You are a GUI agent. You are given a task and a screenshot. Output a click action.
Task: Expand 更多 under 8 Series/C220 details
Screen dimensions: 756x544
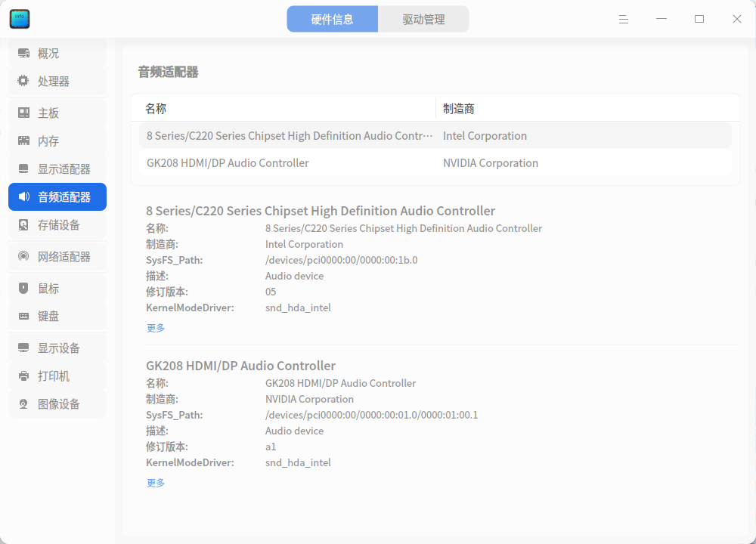(156, 328)
